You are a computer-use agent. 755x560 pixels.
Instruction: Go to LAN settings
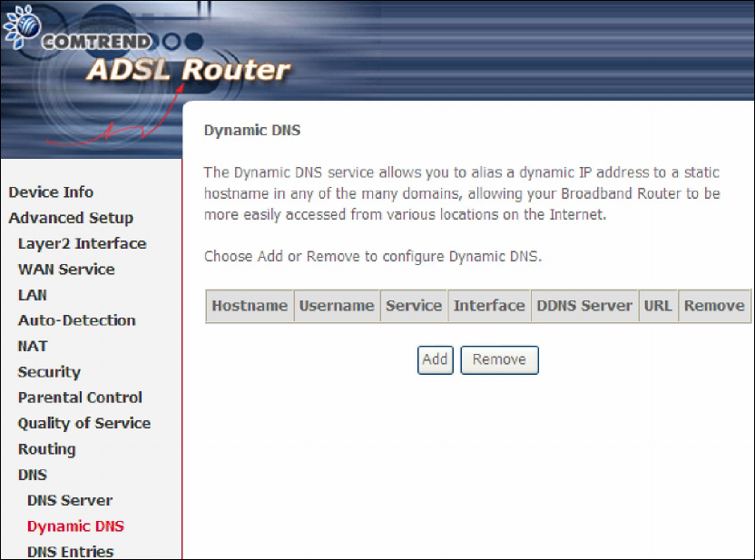(x=33, y=295)
